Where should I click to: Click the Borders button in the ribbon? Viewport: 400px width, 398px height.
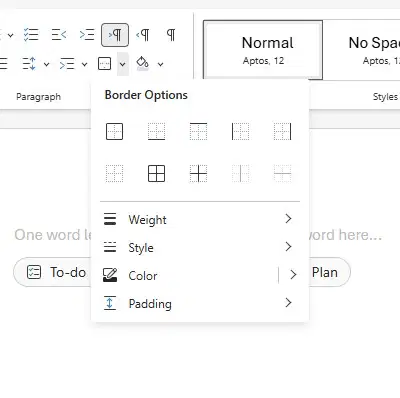(105, 64)
